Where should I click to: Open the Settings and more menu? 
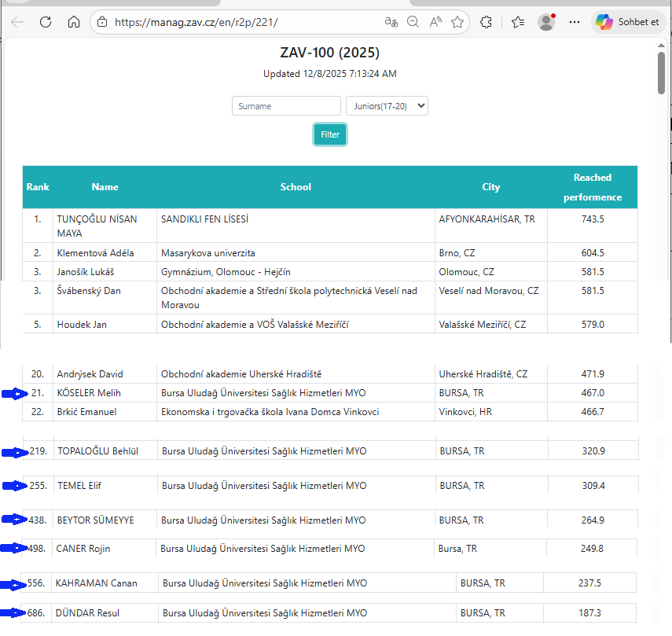tap(575, 22)
